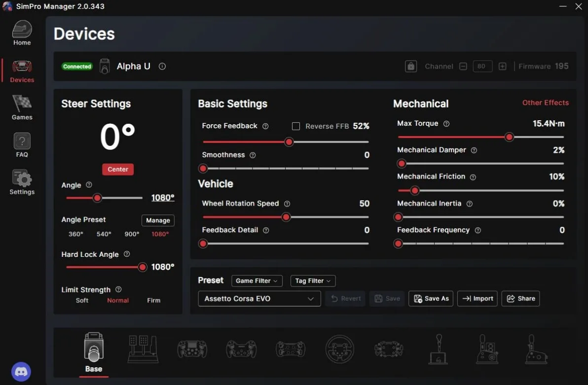
Task: Open the Settings page in sidebar
Action: click(22, 182)
